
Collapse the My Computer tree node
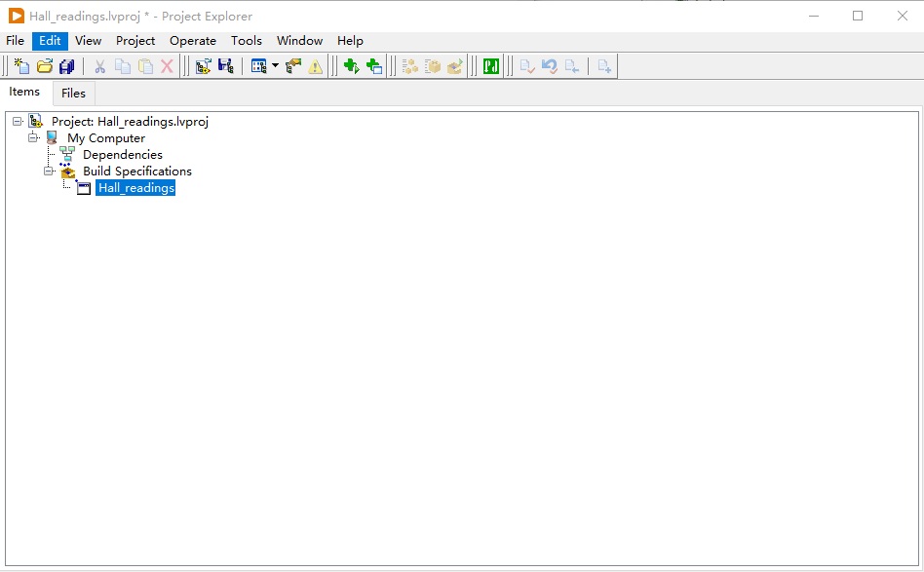pyautogui.click(x=33, y=137)
